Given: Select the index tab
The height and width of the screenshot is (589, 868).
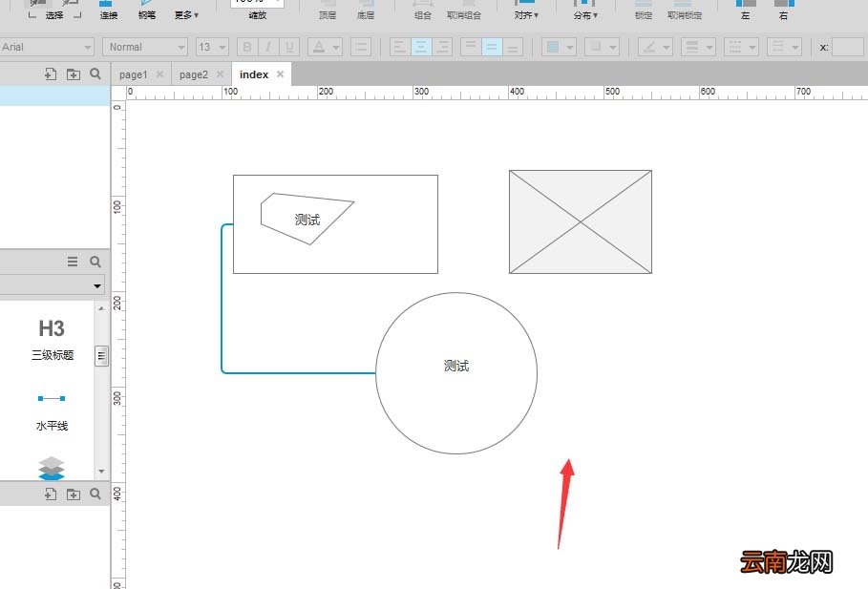Looking at the screenshot, I should click(254, 74).
